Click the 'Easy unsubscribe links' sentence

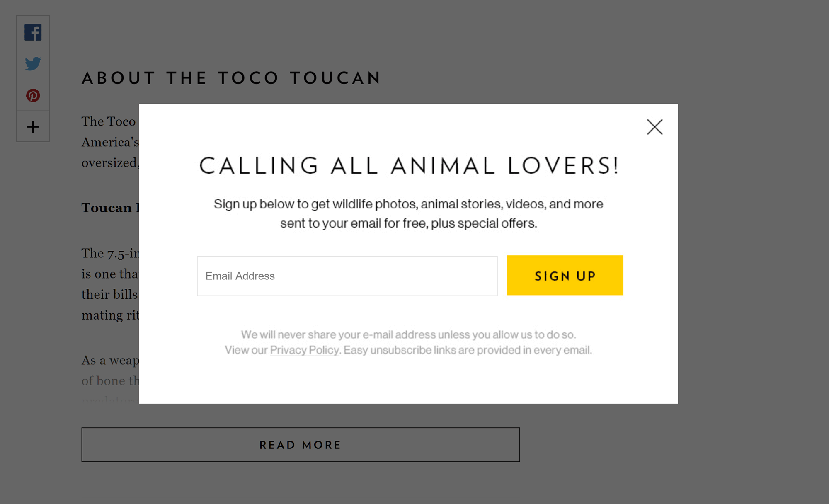coord(468,350)
